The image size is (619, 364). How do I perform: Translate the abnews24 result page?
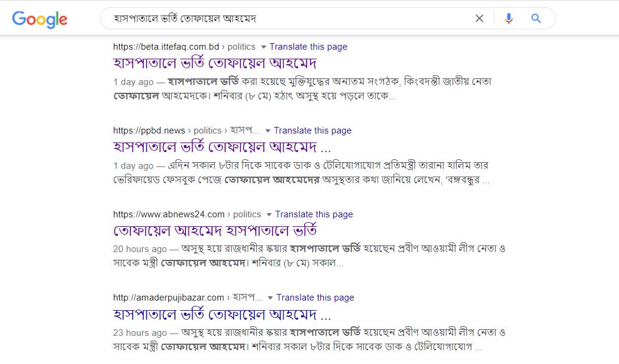pyautogui.click(x=314, y=214)
